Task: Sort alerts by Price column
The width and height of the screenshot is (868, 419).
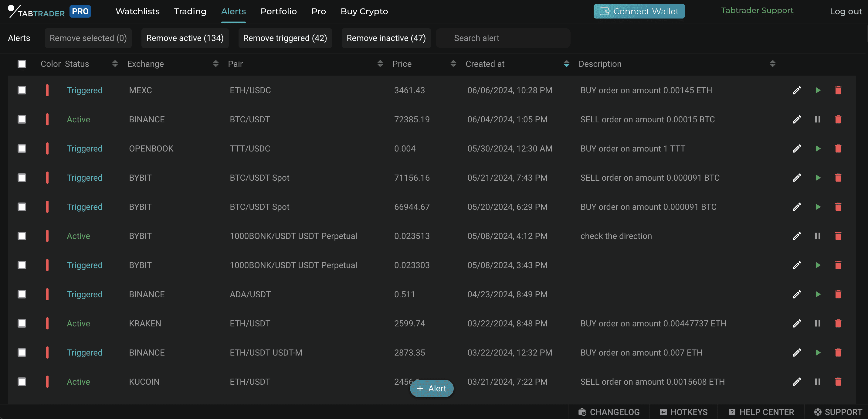Action: click(453, 64)
